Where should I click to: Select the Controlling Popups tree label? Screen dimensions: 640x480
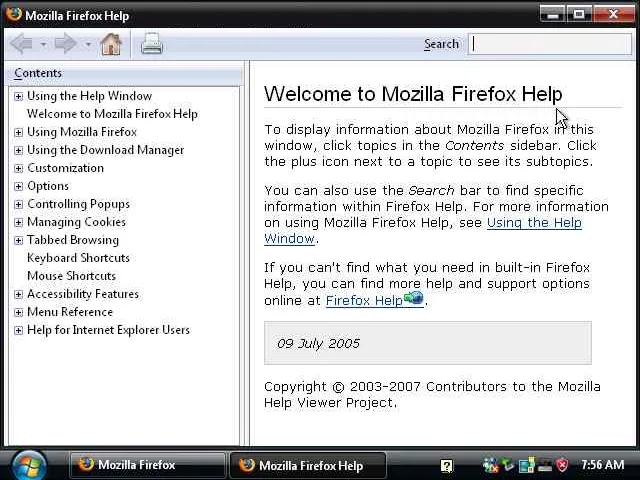78,204
